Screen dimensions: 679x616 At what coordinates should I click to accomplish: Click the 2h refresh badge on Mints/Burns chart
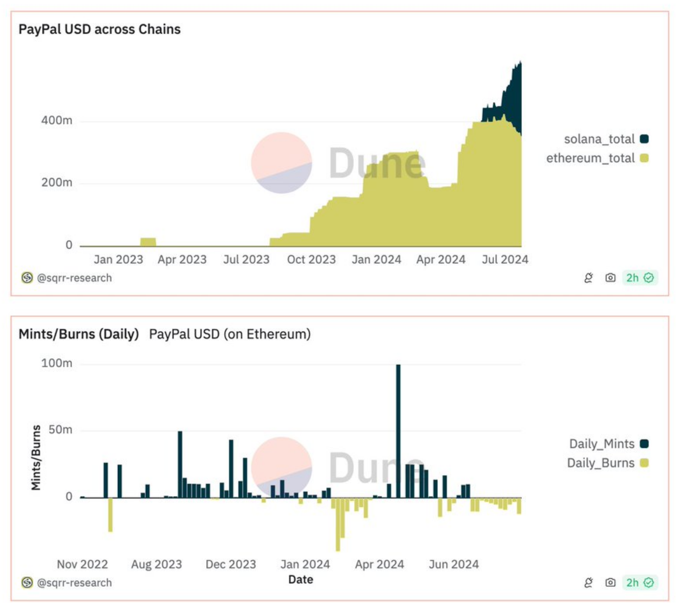coord(640,583)
